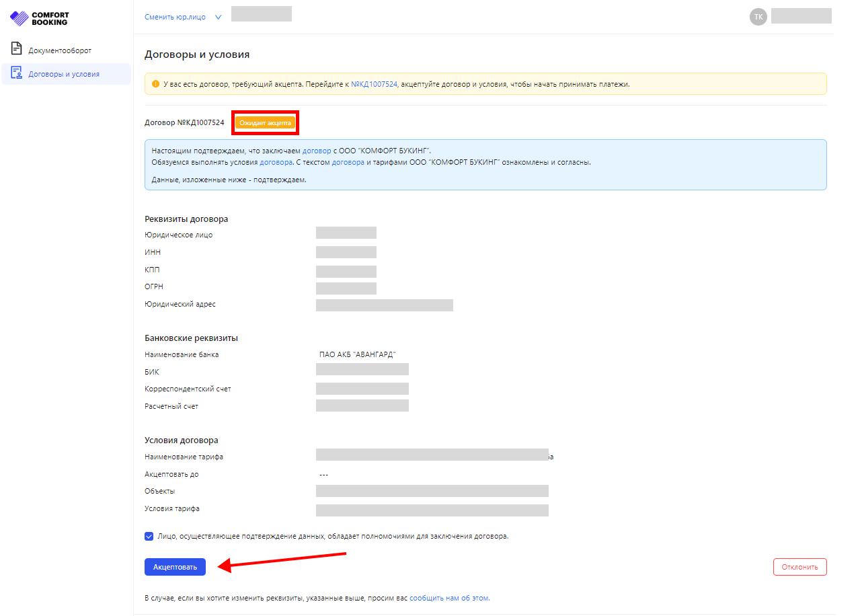Uncheck the authority confirmation checkbox
Viewport: 862px width, 616px height.
pyautogui.click(x=149, y=537)
